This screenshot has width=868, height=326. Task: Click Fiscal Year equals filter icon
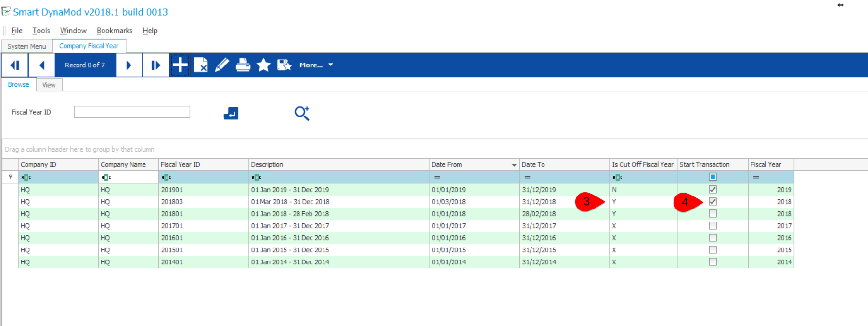click(x=756, y=177)
